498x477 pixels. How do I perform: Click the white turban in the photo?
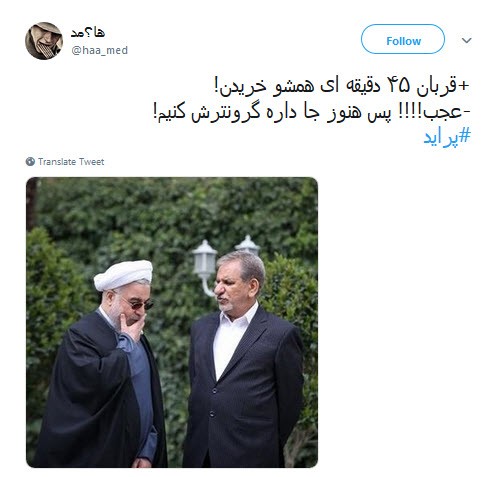[123, 275]
